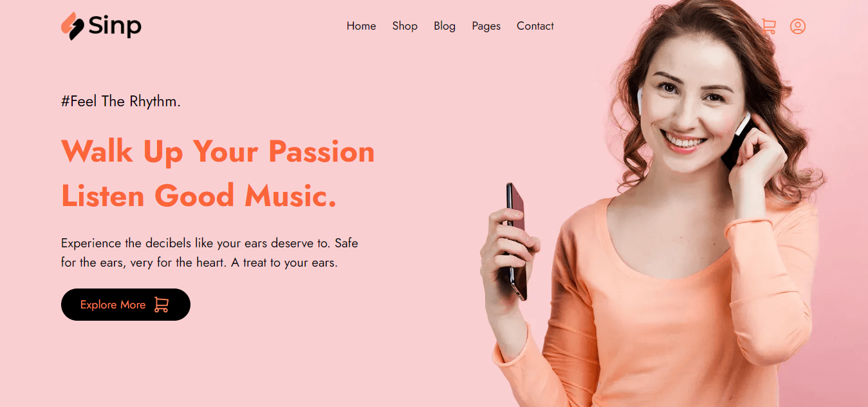The height and width of the screenshot is (407, 868).
Task: Click the smartphone held in woman's hand
Action: tap(516, 241)
